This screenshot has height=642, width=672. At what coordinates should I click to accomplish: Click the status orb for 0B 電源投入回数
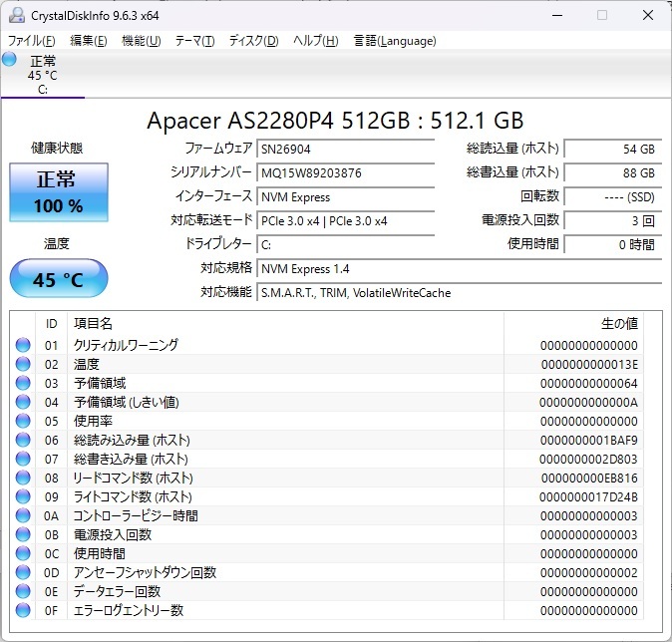click(23, 534)
